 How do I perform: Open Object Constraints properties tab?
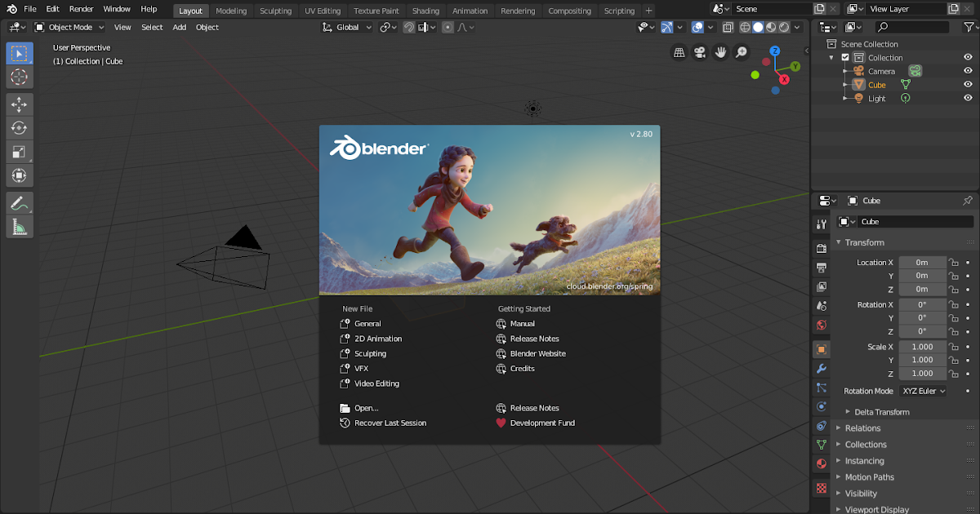point(822,426)
